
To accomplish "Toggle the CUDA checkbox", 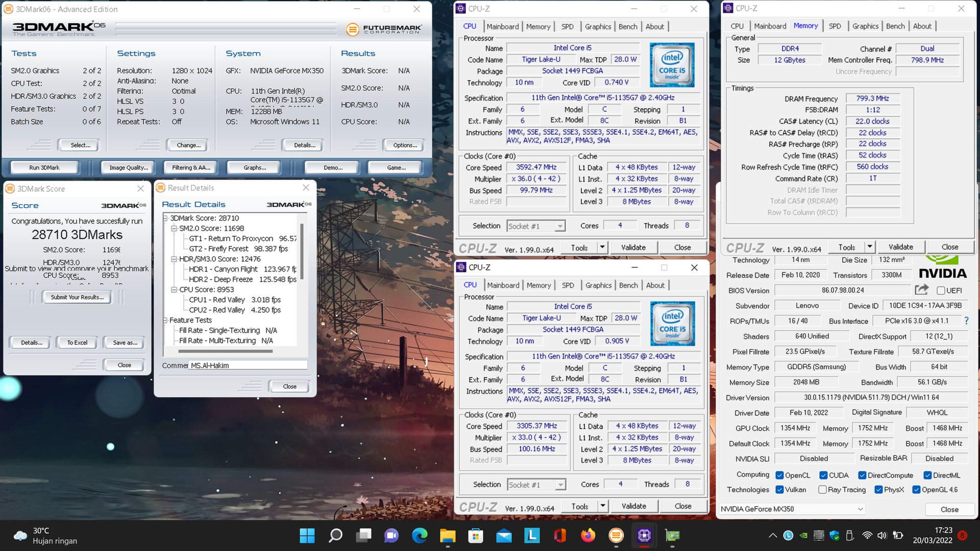I will pyautogui.click(x=823, y=475).
